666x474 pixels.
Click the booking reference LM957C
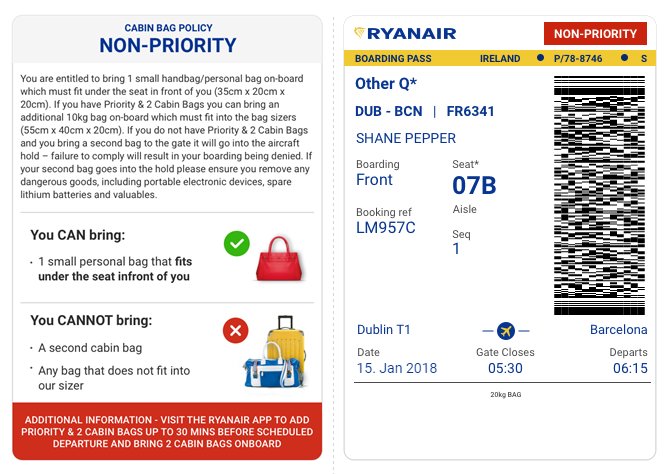point(386,228)
